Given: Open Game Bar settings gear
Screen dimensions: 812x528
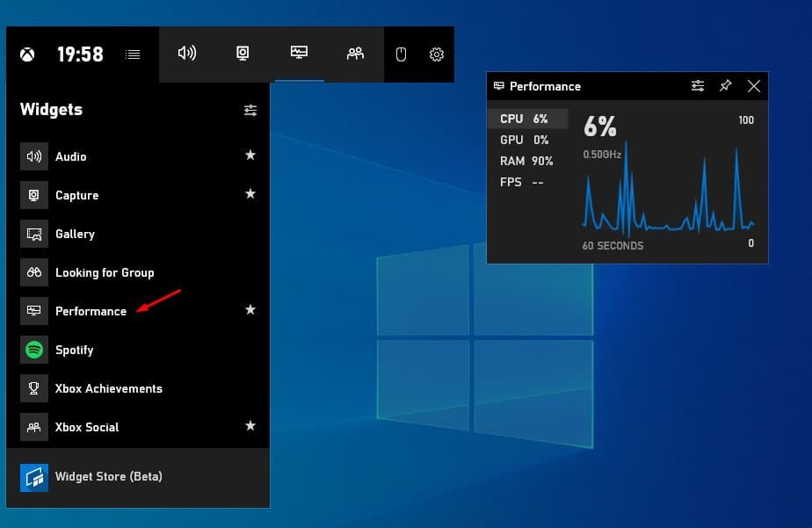Looking at the screenshot, I should 437,54.
